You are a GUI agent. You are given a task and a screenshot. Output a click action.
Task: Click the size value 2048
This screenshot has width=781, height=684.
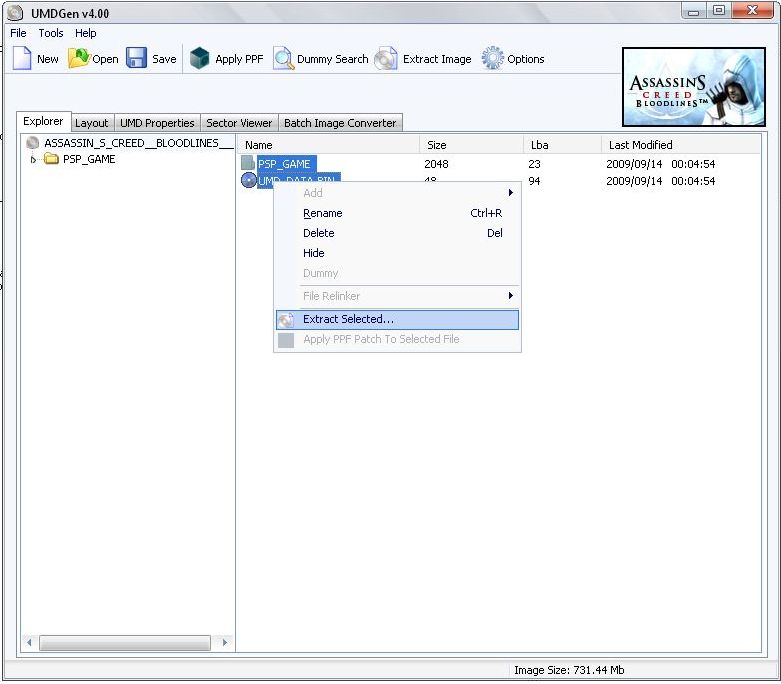pyautogui.click(x=436, y=164)
